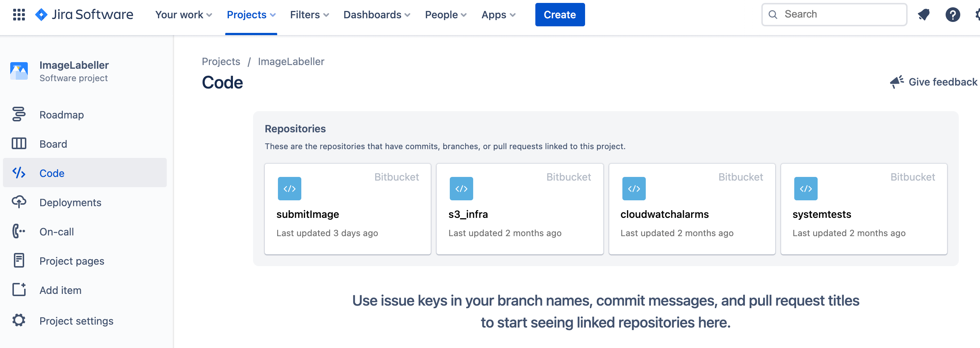Viewport: 980px width, 348px height.
Task: Select the Project pages icon
Action: [19, 261]
